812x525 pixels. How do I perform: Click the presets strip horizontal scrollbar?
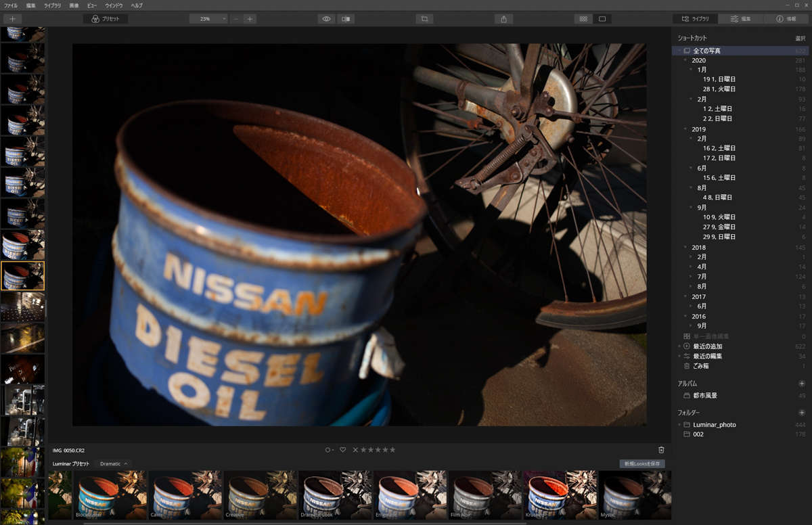click(x=304, y=523)
